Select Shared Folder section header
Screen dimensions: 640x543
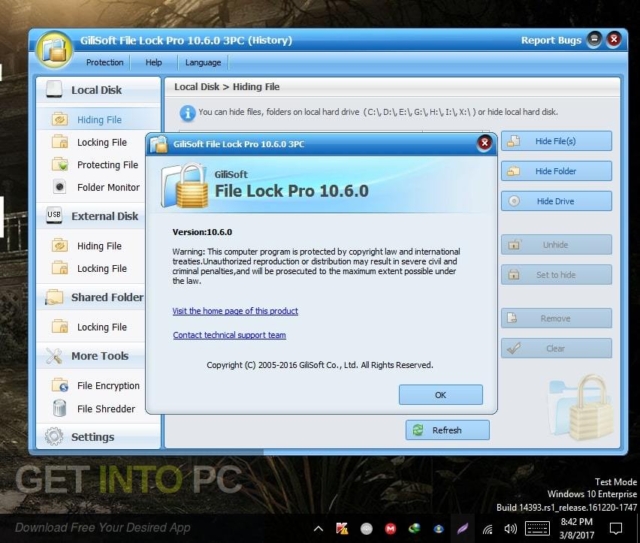pos(107,297)
